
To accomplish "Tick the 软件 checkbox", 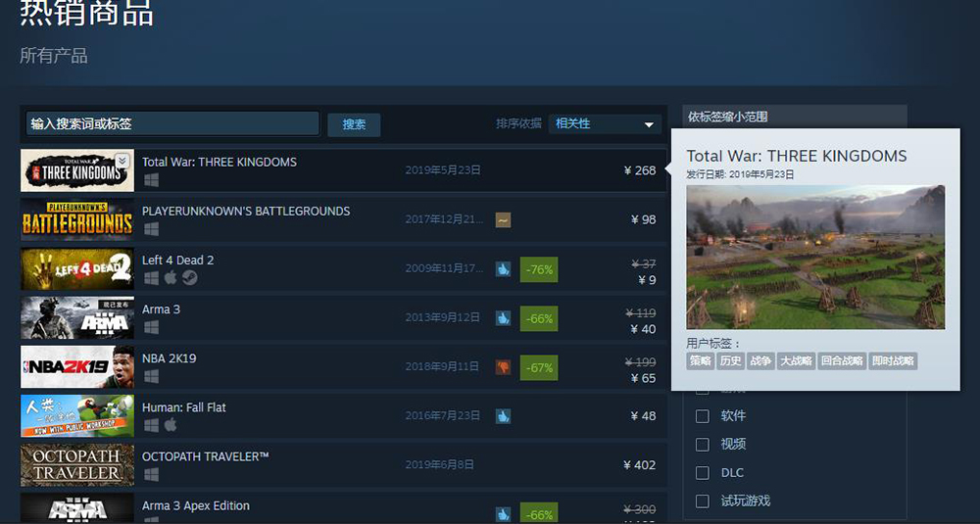I will tap(703, 416).
